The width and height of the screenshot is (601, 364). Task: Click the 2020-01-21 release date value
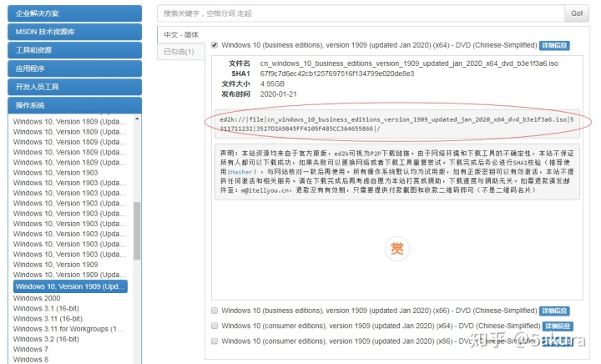coord(278,94)
